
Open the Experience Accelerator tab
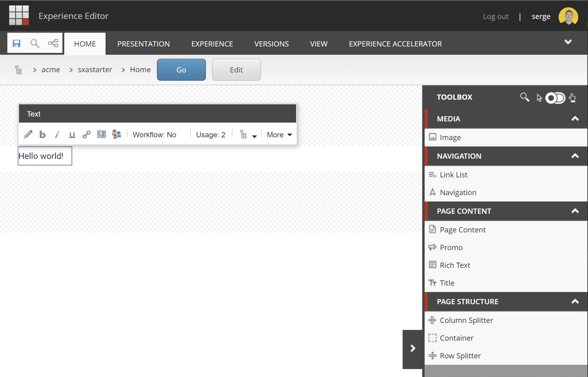pyautogui.click(x=395, y=44)
